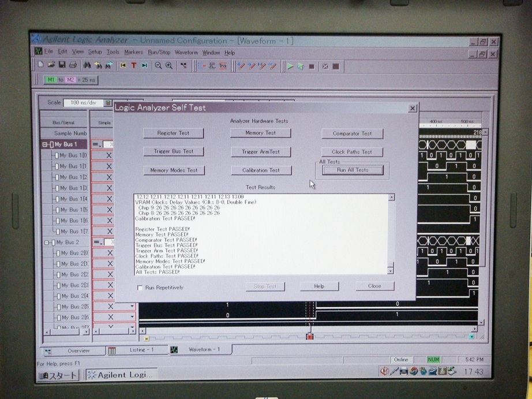
Task: Collapse the My Bus 1 tree node
Action: (45, 144)
